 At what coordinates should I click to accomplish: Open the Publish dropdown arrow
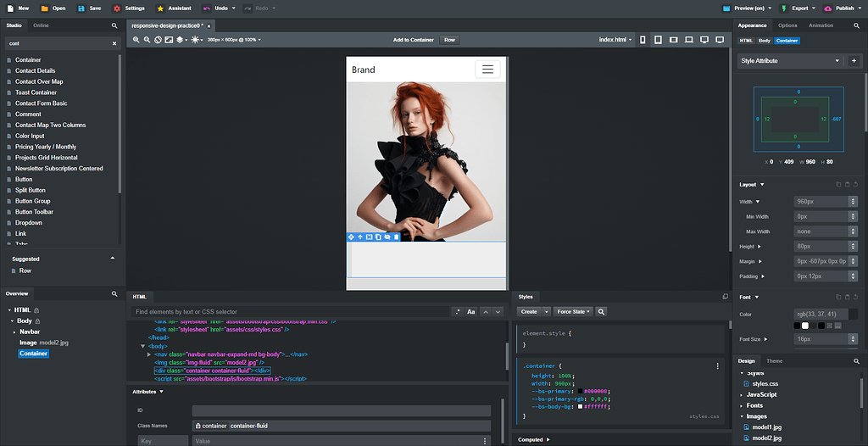click(x=860, y=8)
